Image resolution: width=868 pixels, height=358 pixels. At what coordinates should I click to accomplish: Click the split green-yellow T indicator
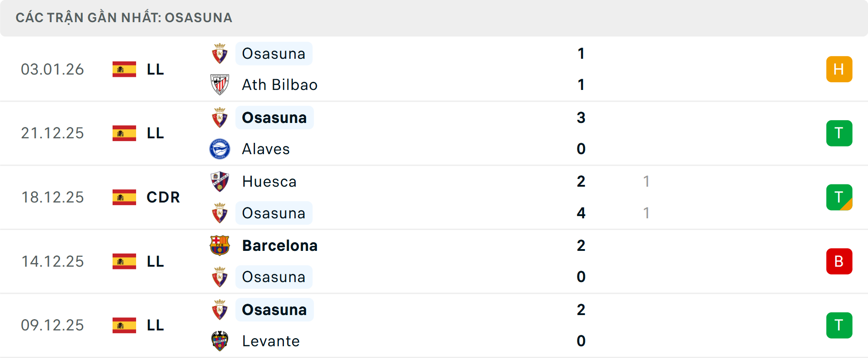(x=839, y=197)
